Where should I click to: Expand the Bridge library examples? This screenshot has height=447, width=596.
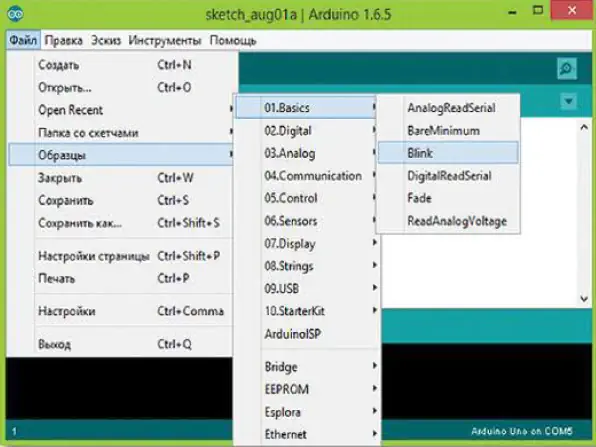[x=306, y=367]
